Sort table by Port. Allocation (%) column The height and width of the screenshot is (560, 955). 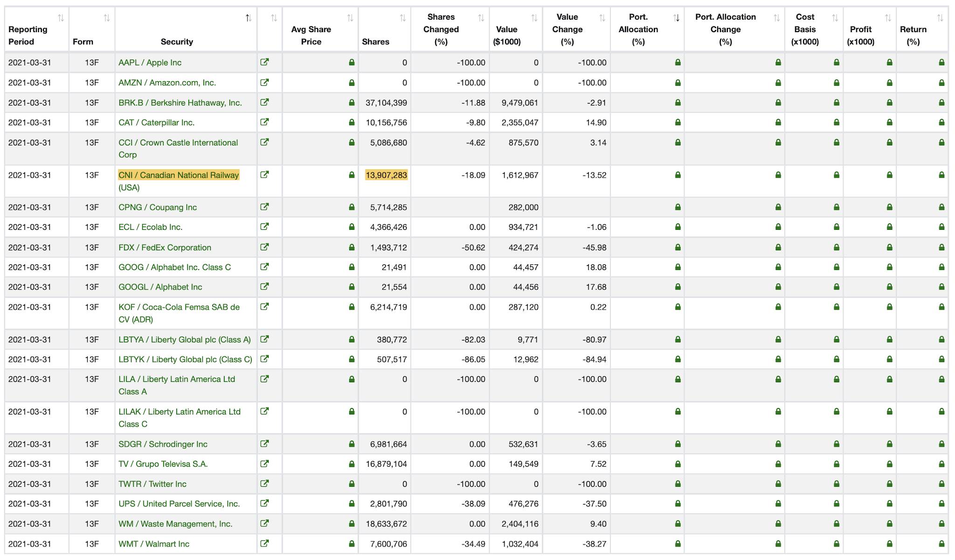pyautogui.click(x=676, y=18)
